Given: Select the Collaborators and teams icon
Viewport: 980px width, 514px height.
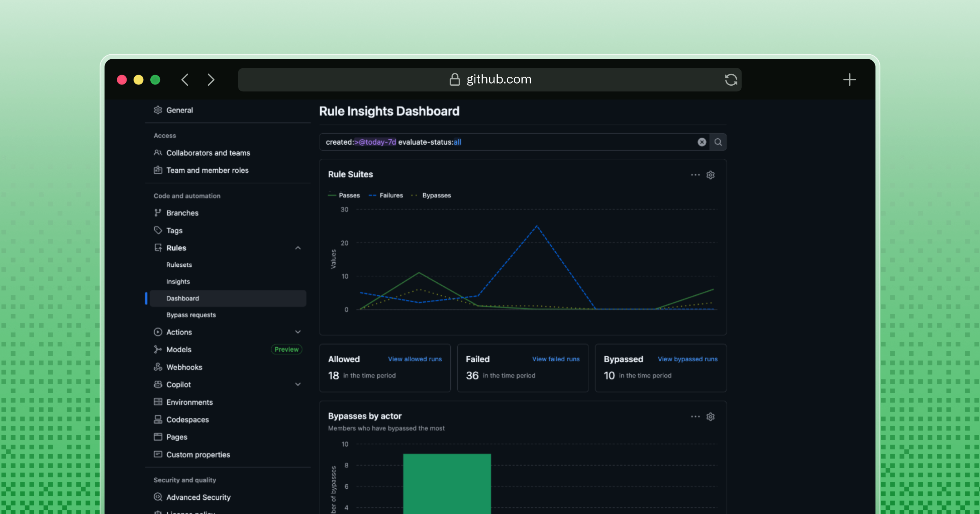Looking at the screenshot, I should tap(158, 153).
